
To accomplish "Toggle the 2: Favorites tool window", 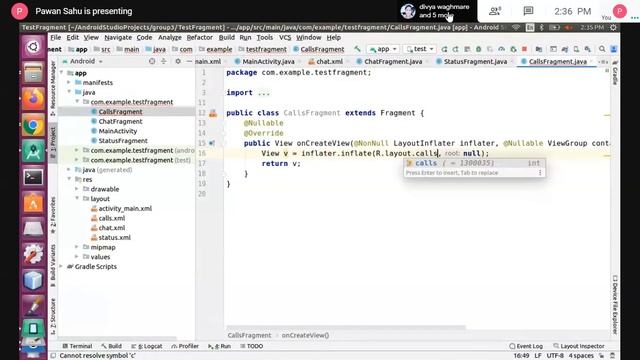I will click(53, 215).
